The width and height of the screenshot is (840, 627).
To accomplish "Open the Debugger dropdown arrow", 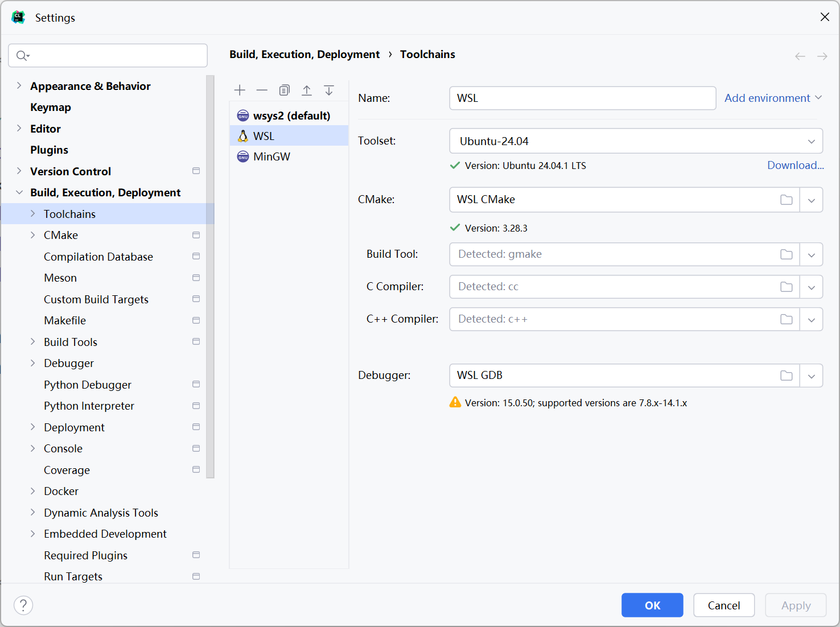I will [x=812, y=376].
